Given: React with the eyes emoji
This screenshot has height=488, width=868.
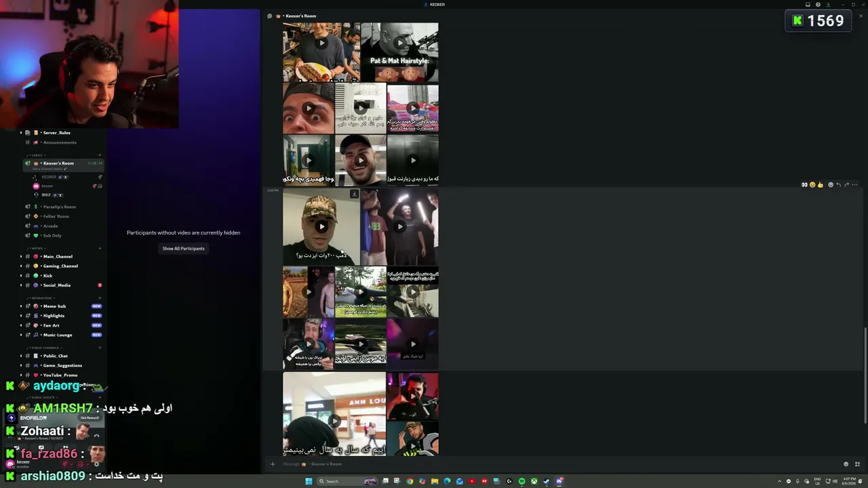Looking at the screenshot, I should tap(804, 184).
